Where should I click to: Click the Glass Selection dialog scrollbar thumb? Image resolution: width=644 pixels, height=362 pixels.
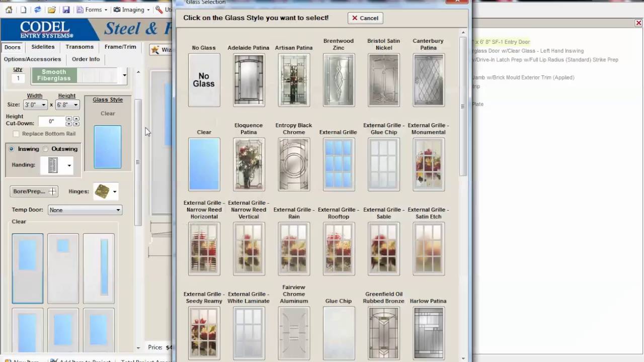[463, 107]
